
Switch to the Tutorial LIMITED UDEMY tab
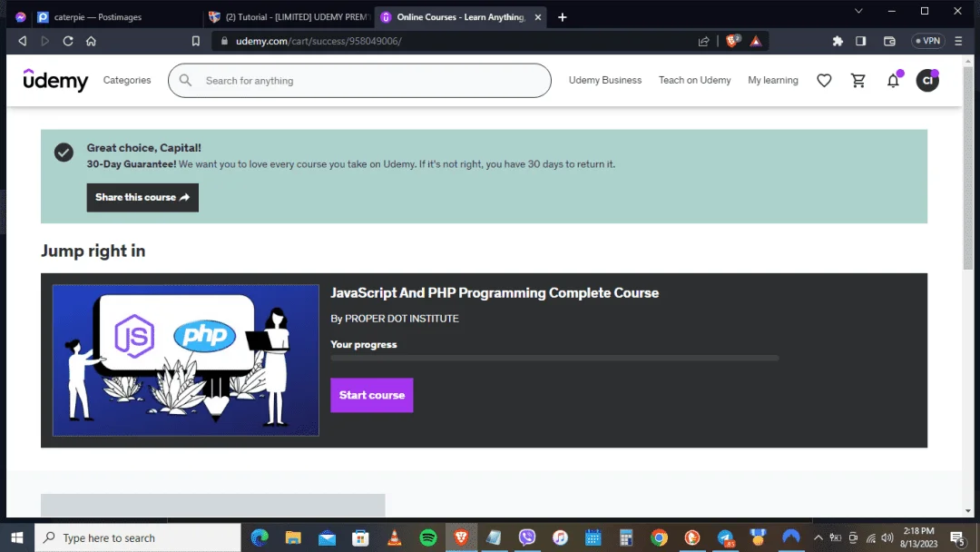click(x=289, y=17)
